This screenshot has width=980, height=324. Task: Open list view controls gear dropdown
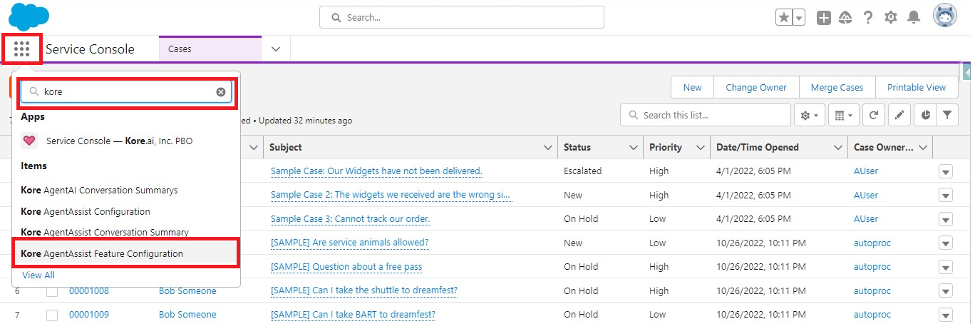(x=810, y=115)
